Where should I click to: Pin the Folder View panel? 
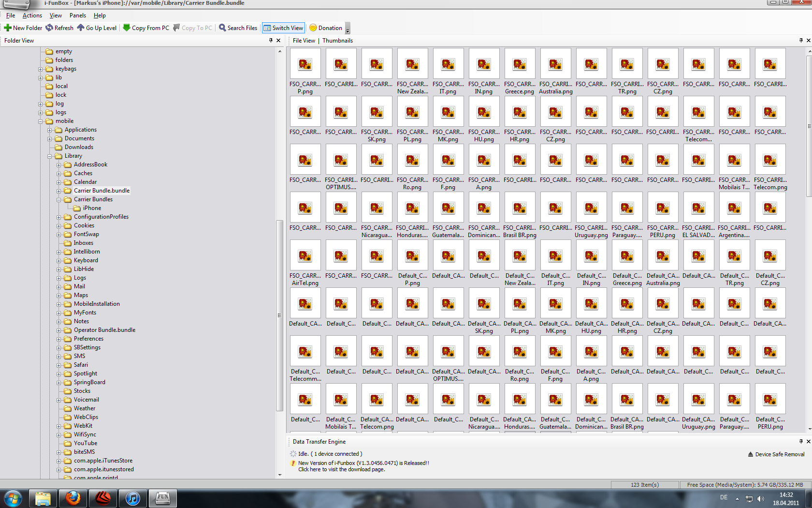(x=271, y=40)
